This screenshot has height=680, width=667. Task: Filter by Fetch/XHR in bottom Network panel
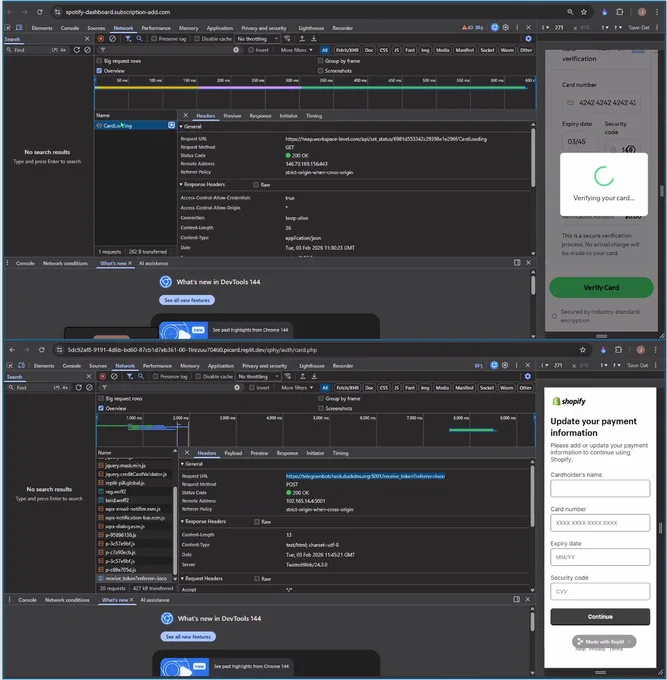click(x=347, y=388)
